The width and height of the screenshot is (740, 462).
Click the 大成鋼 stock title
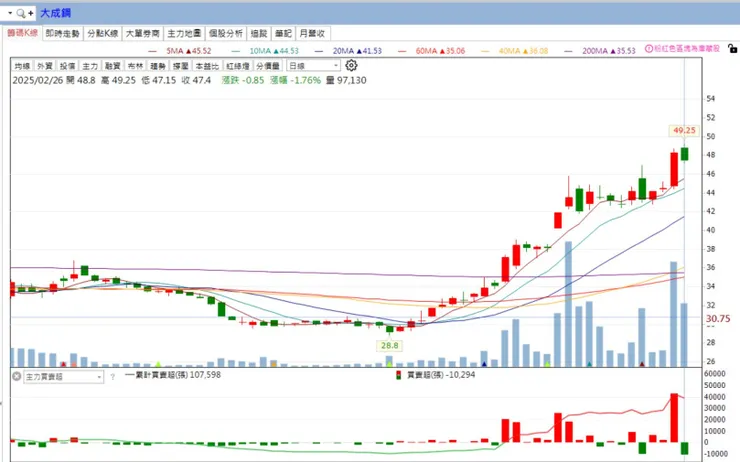click(55, 13)
